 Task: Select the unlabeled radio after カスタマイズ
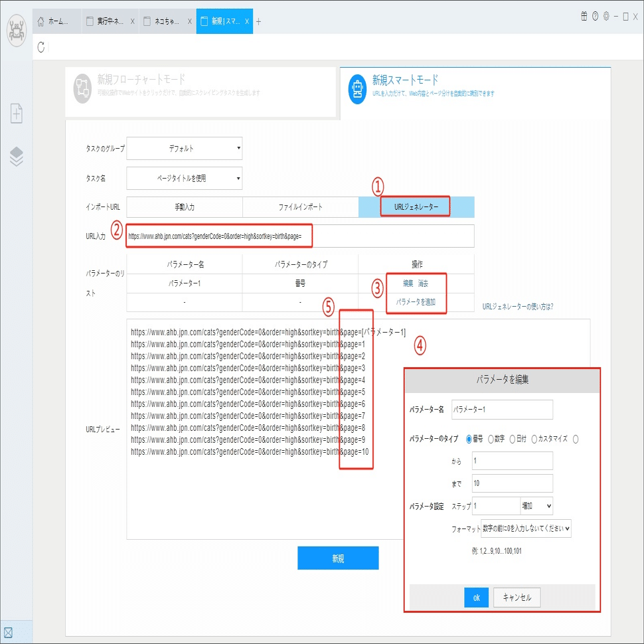(576, 439)
